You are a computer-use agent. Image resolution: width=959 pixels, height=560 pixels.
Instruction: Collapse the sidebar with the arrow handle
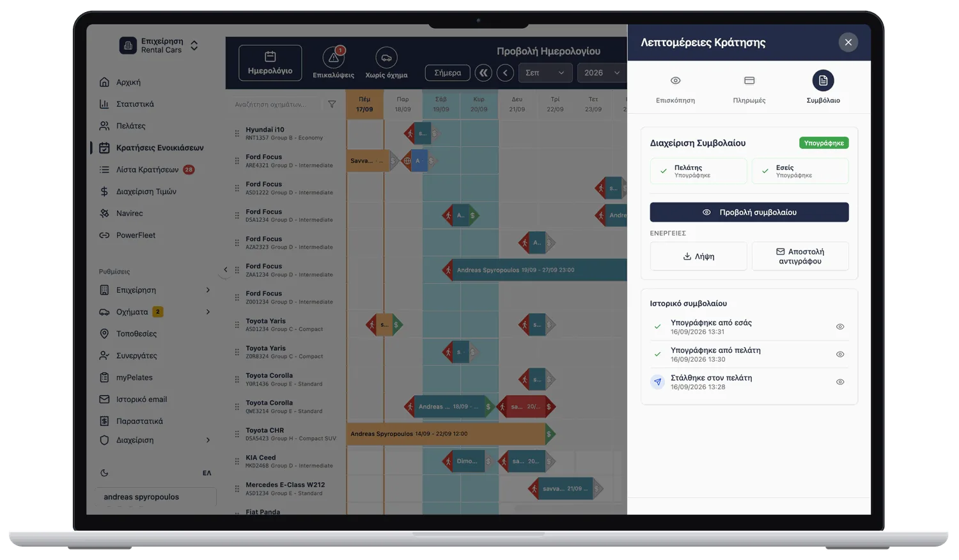click(225, 270)
